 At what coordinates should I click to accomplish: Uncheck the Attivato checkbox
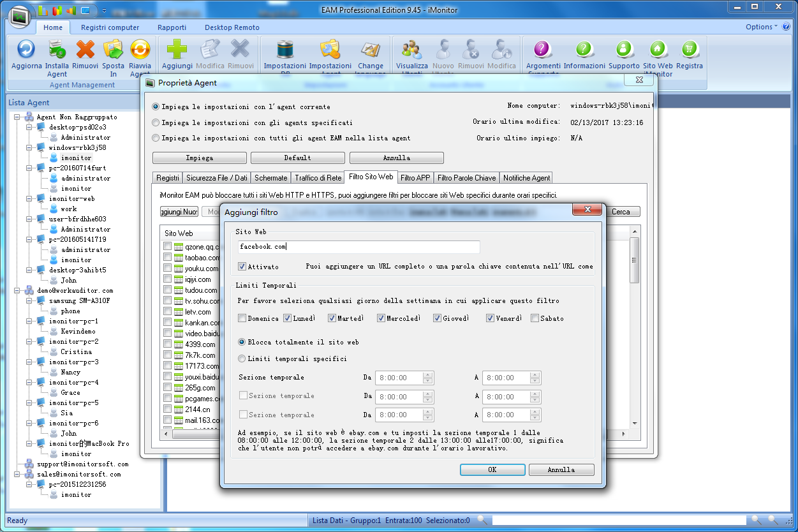[x=242, y=267]
